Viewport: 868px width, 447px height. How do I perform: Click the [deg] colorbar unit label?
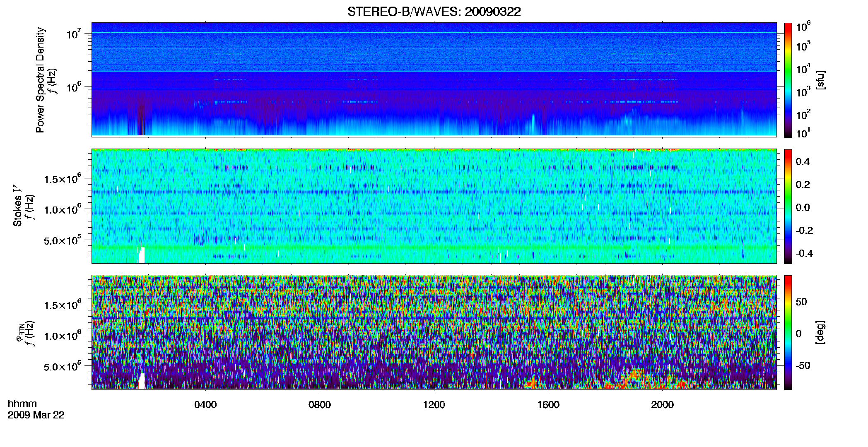tap(820, 332)
